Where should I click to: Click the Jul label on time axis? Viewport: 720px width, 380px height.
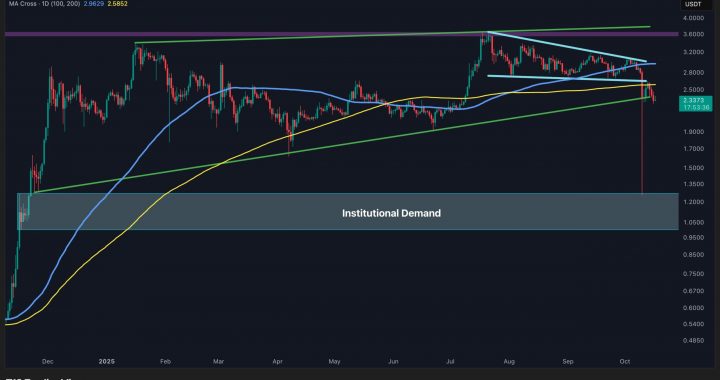[x=450, y=362]
